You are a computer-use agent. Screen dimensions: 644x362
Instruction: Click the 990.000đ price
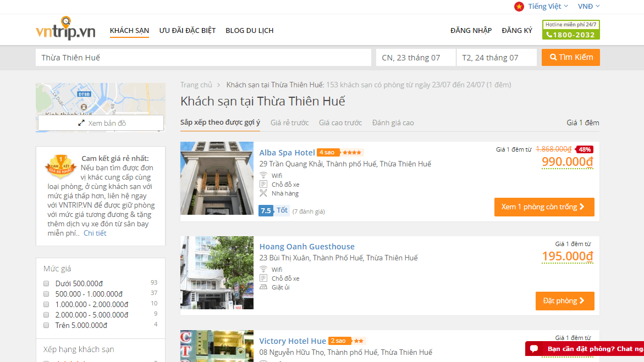coord(568,161)
